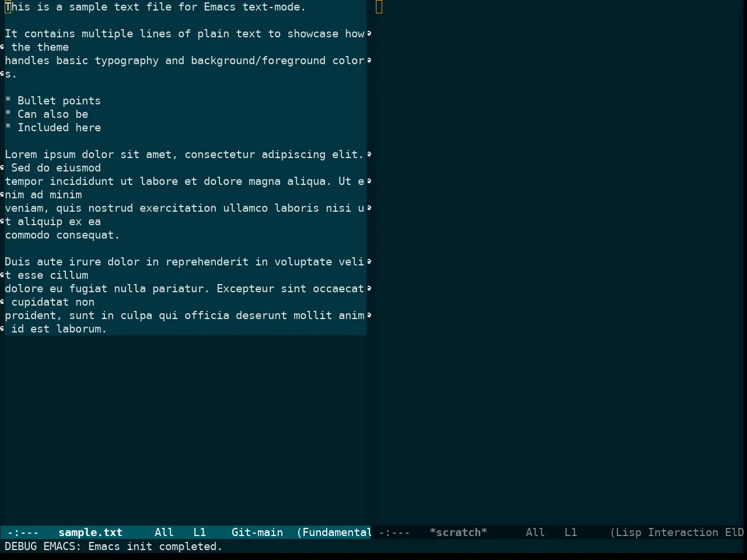Click the continuation arrow before 'cupidatat non'
Screen dimensions: 747x560
(x=2, y=302)
